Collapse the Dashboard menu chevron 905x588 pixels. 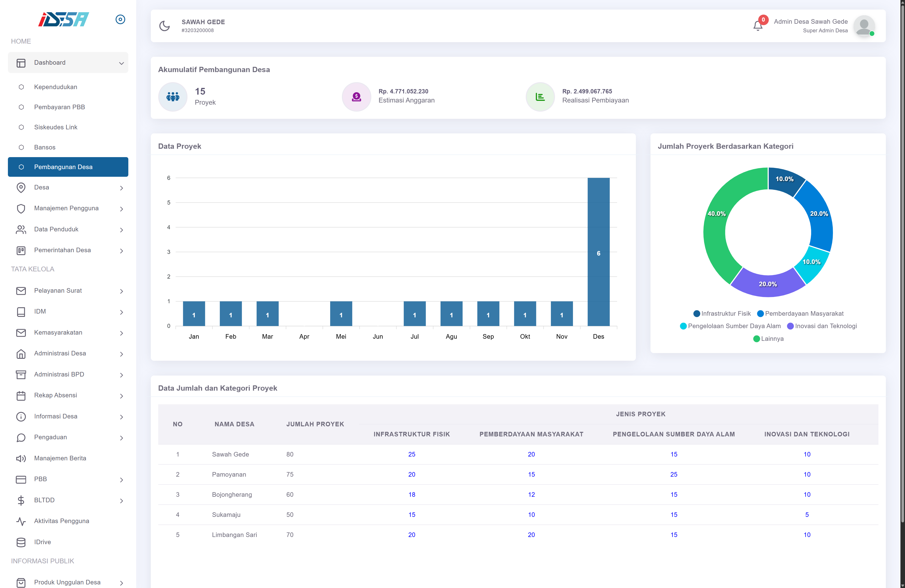121,63
